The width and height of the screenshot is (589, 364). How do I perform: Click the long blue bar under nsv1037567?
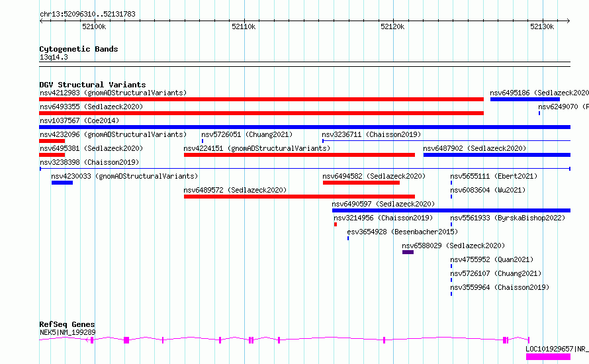(x=304, y=127)
